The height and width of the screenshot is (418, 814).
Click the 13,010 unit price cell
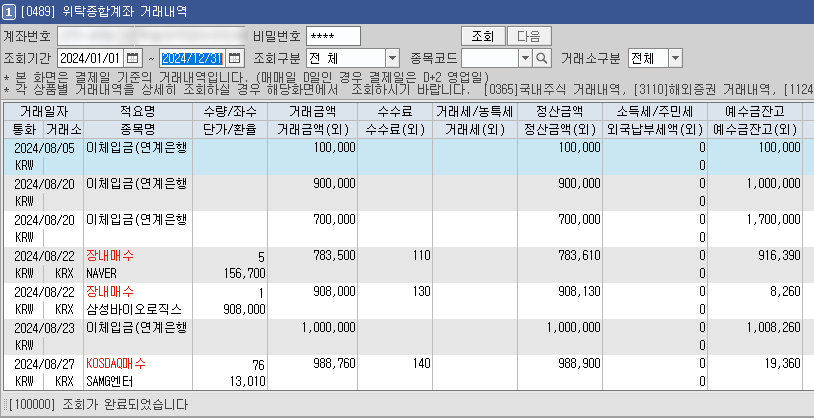tap(230, 382)
